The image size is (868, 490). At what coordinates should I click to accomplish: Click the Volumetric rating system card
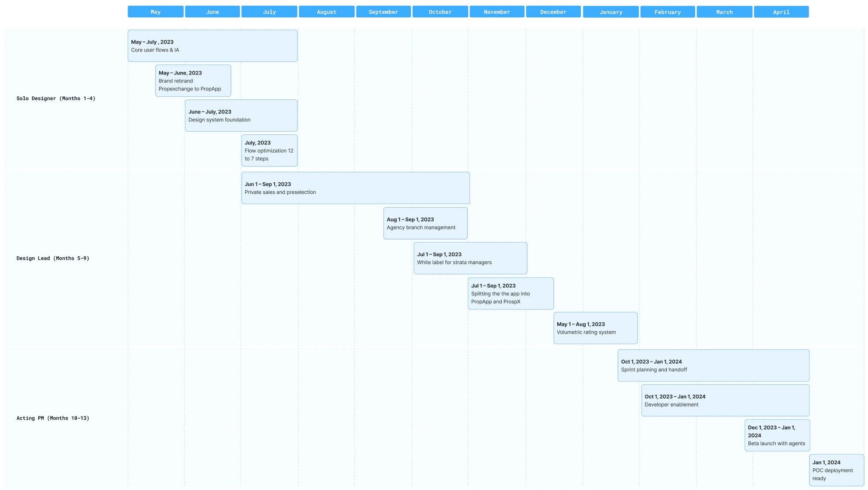coord(595,328)
